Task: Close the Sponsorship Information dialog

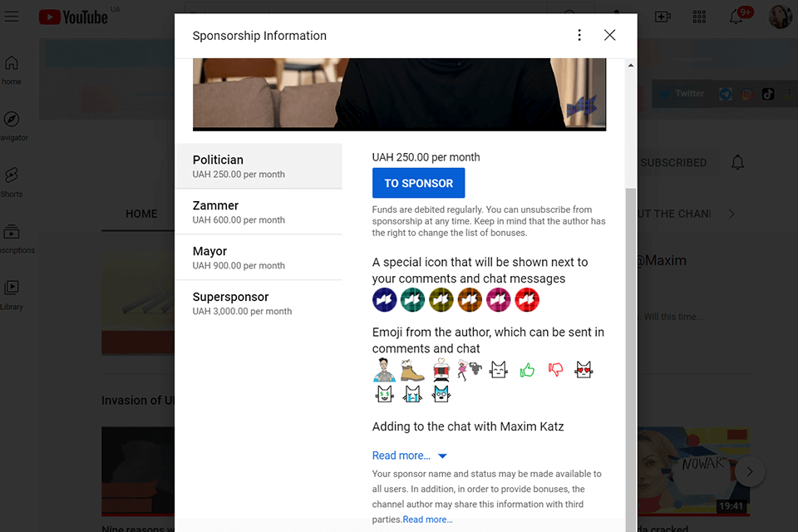Action: click(609, 35)
